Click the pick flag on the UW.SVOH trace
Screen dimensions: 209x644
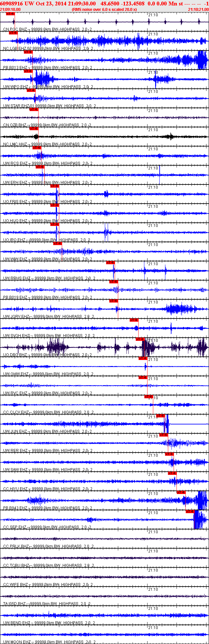click(134, 320)
